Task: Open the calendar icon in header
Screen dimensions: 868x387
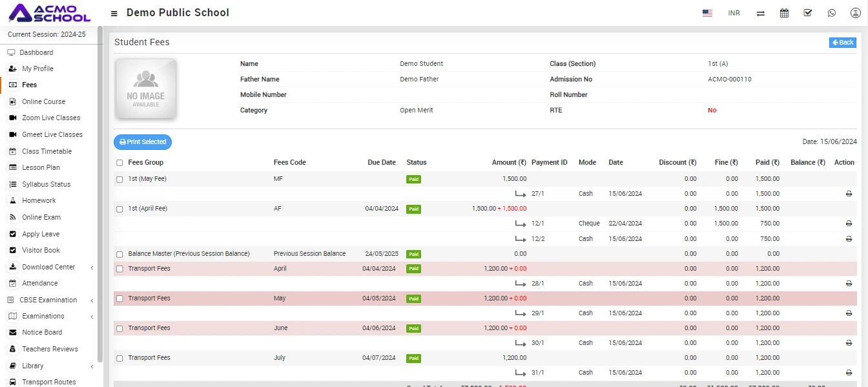Action: tap(784, 13)
